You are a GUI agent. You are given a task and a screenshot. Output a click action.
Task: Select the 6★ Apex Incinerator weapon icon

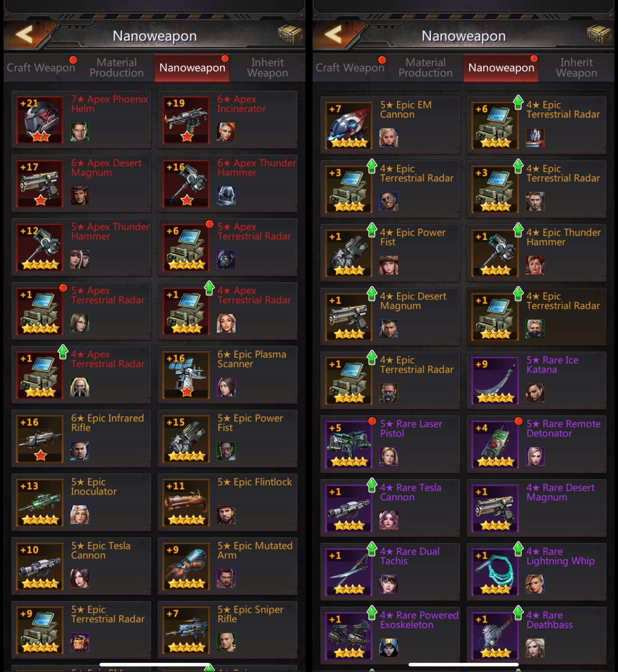tap(186, 120)
